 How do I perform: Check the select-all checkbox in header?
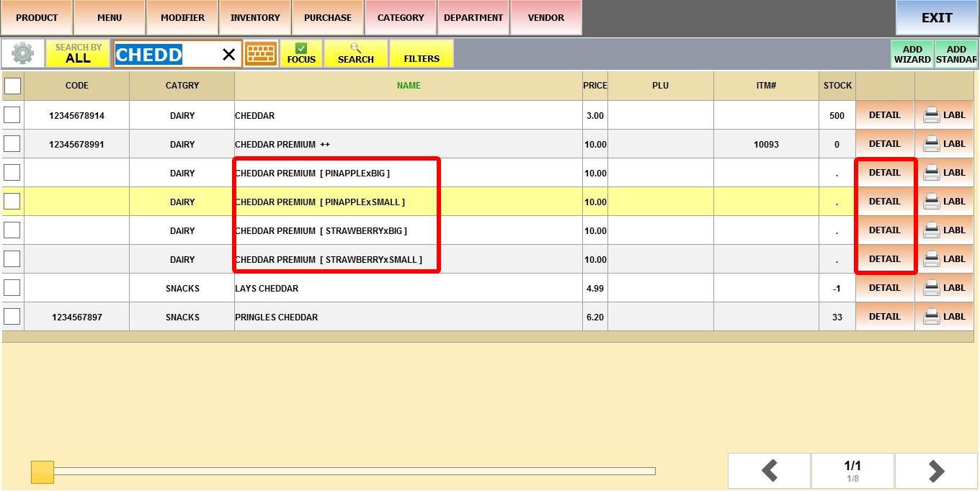coord(13,86)
